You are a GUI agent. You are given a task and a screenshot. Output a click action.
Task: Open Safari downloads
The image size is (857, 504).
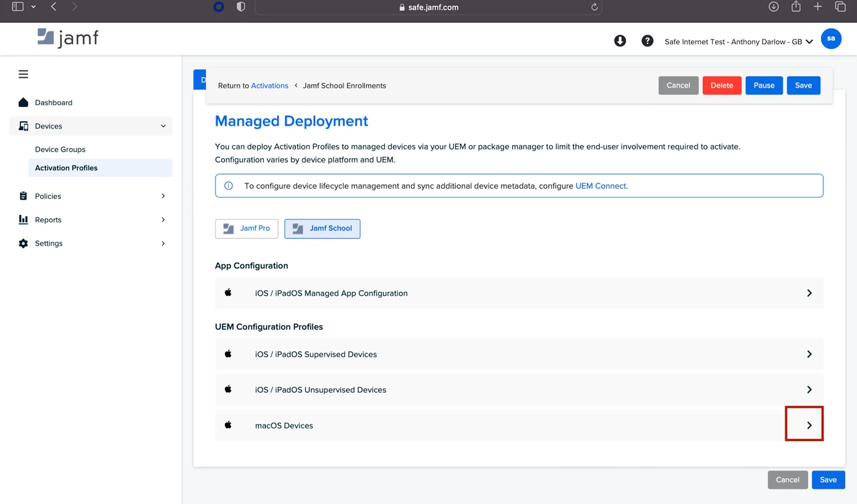(773, 7)
